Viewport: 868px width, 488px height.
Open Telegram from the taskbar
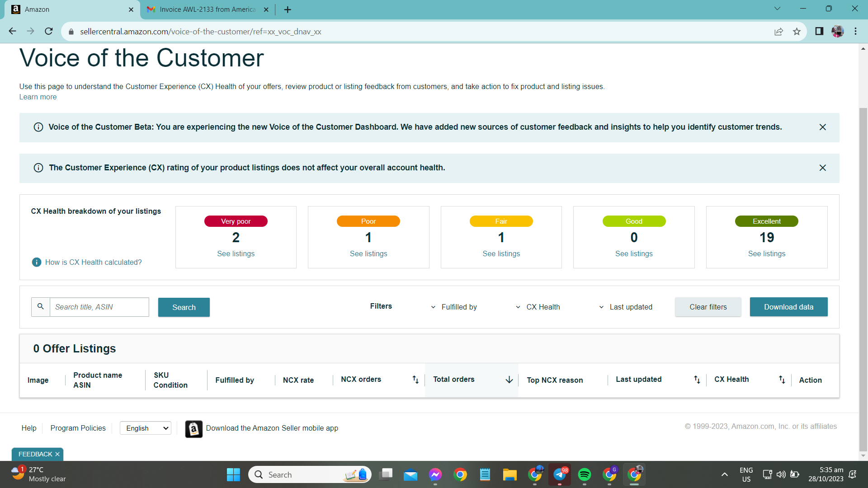[x=560, y=474]
